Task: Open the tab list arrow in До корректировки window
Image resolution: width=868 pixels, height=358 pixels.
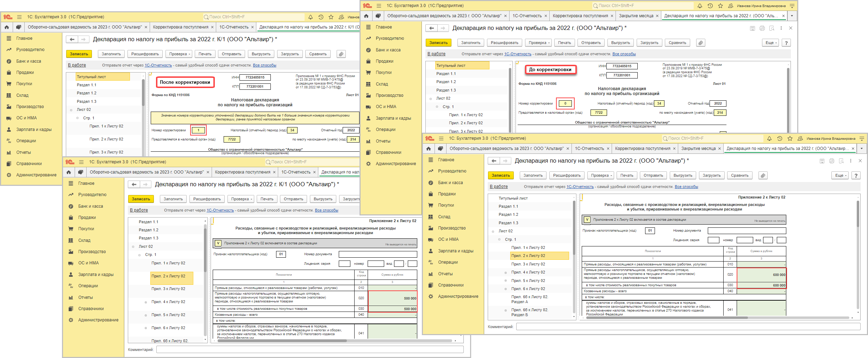Action: tap(792, 16)
